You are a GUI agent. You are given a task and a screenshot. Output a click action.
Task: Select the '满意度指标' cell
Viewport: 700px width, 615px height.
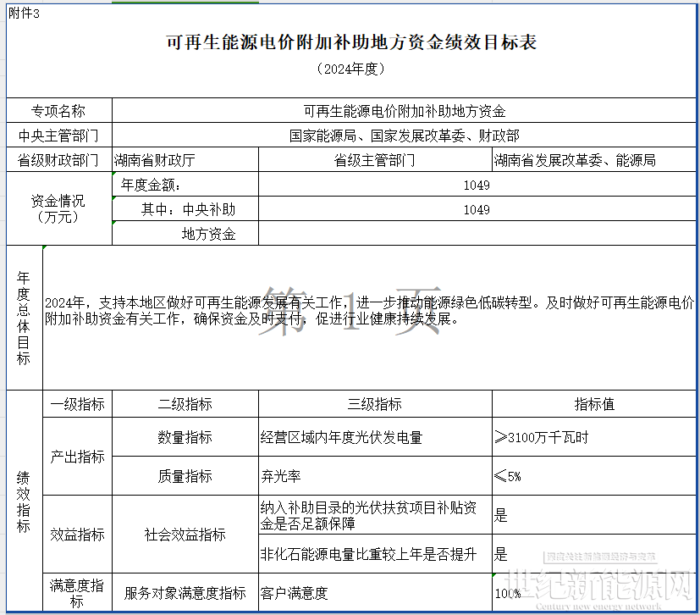tap(77, 592)
